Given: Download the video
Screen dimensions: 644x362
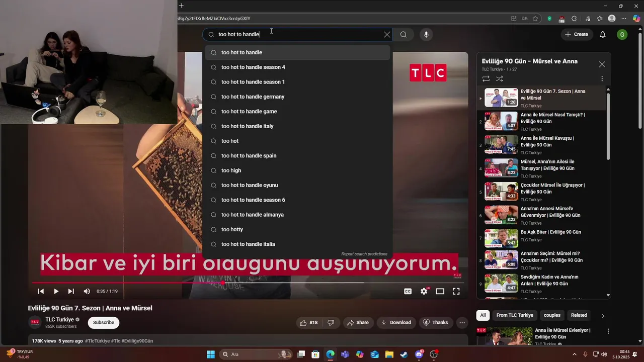Looking at the screenshot, I should click(396, 323).
